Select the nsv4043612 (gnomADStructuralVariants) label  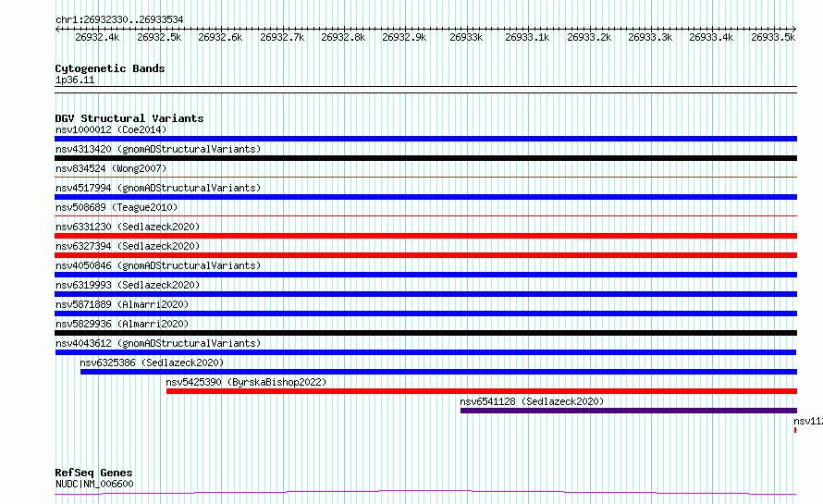click(x=158, y=343)
